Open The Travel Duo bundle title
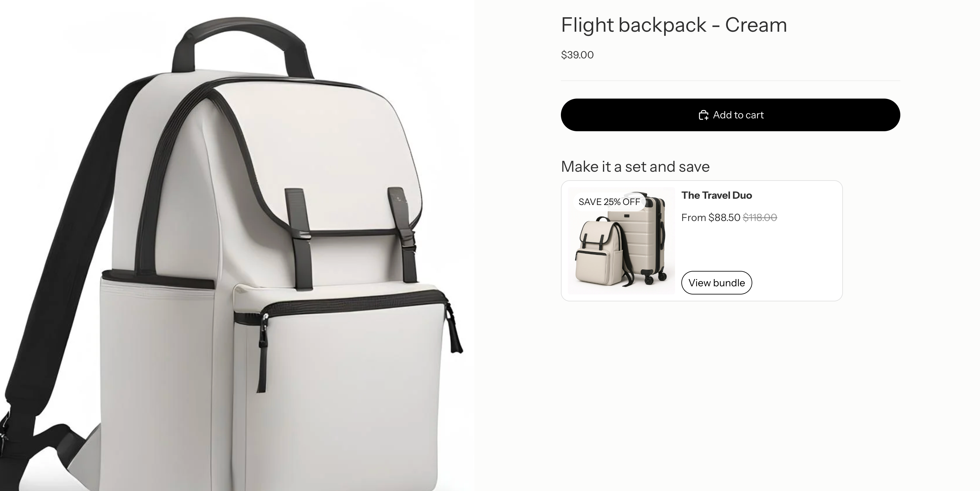Viewport: 980px width, 491px height. coord(716,195)
